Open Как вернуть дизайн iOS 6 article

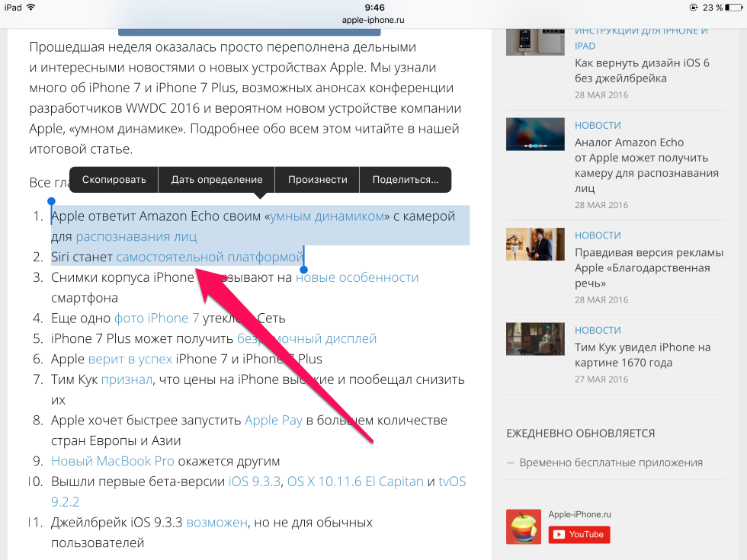point(642,70)
